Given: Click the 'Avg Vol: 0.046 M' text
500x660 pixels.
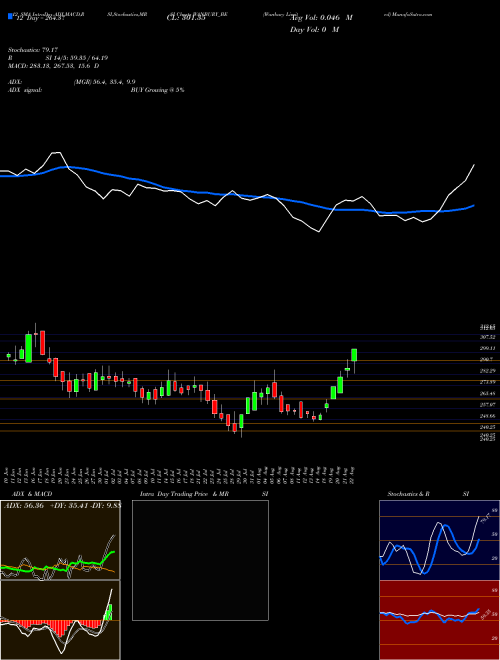Looking at the screenshot, I should pyautogui.click(x=321, y=18).
